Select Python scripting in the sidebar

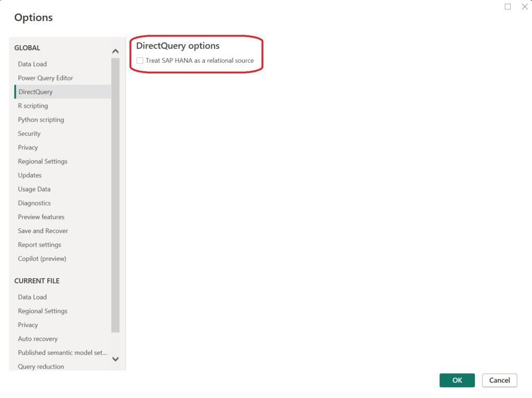coord(41,119)
